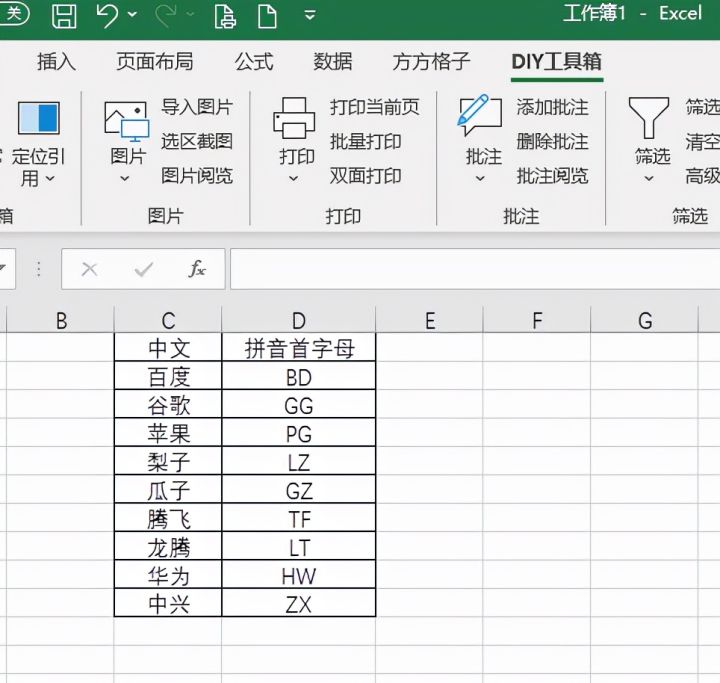Click the 批注 comment pencil icon
The image size is (720, 683).
point(480,115)
